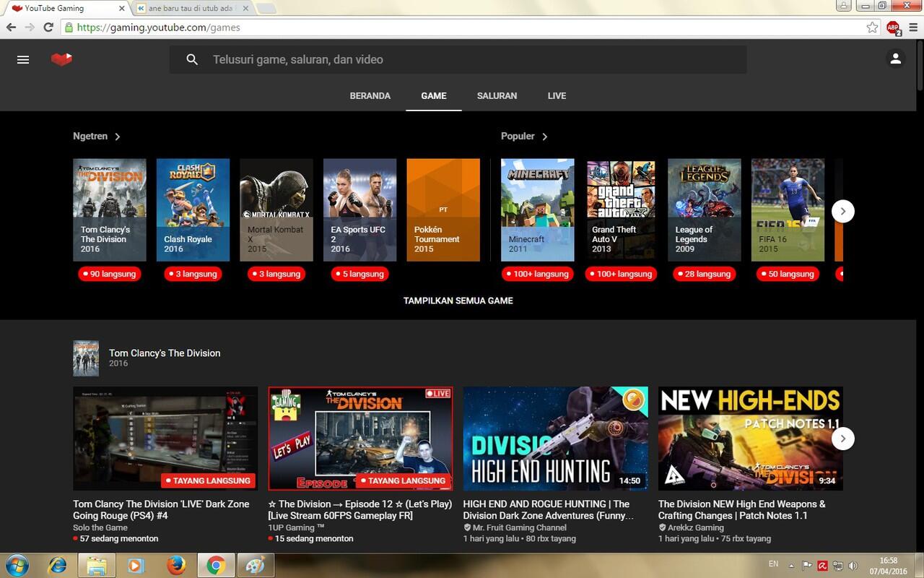Click the browser forward arrow
This screenshot has height=578, width=924.
click(x=30, y=27)
